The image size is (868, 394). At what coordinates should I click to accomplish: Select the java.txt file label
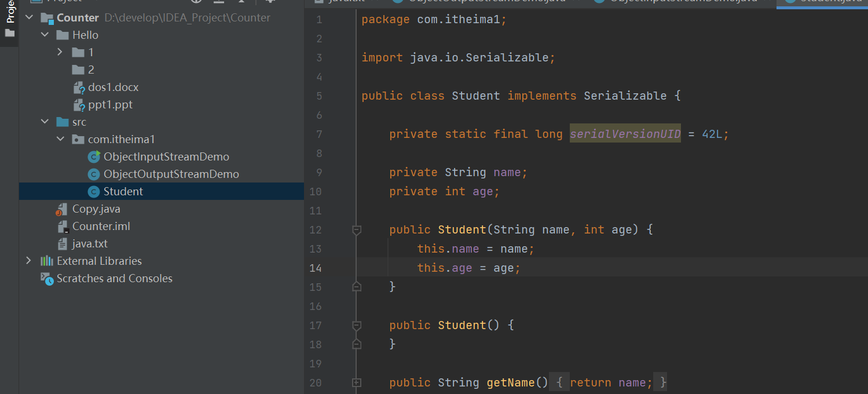tap(90, 244)
